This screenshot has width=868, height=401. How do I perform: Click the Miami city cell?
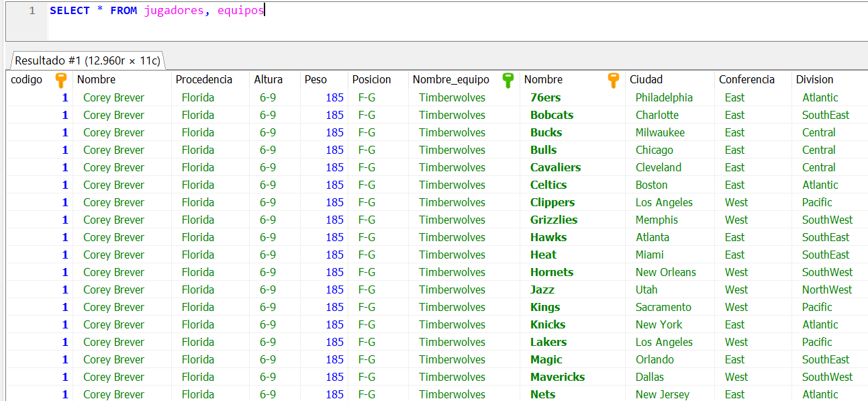pyautogui.click(x=650, y=255)
